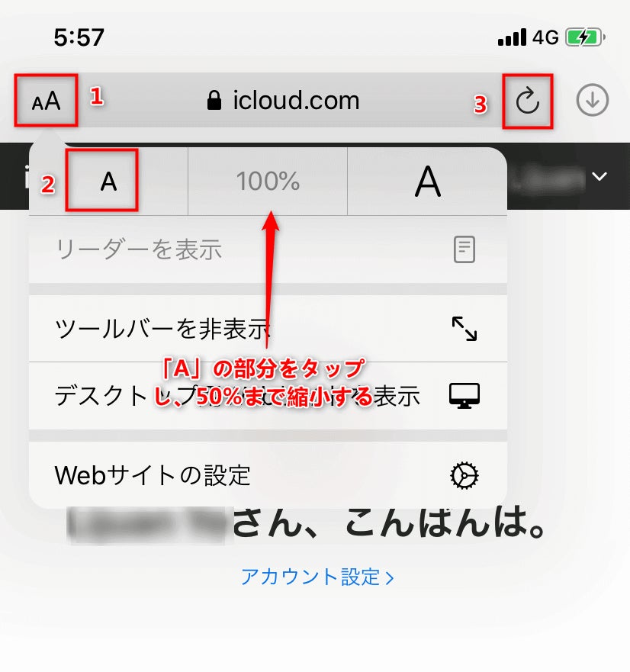Reset zoom via the 100% label
This screenshot has height=672, width=630.
point(268,182)
